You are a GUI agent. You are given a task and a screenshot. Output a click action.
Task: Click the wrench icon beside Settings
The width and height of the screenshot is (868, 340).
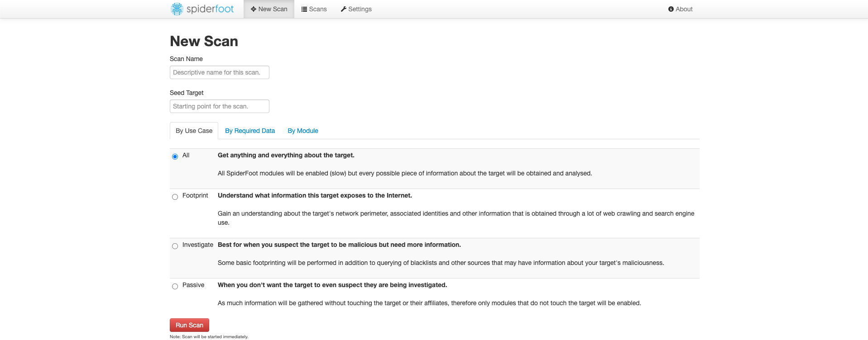pos(344,9)
